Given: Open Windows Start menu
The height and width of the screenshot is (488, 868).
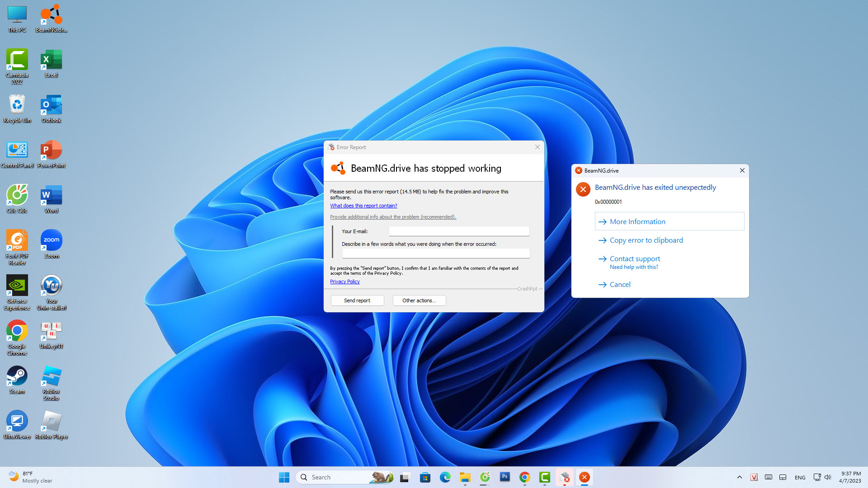Looking at the screenshot, I should click(284, 477).
